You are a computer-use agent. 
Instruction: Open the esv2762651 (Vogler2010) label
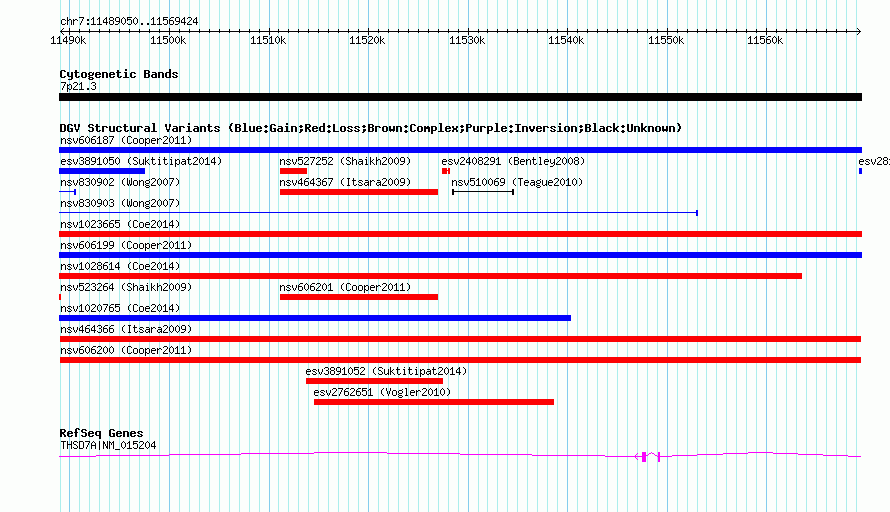[382, 392]
